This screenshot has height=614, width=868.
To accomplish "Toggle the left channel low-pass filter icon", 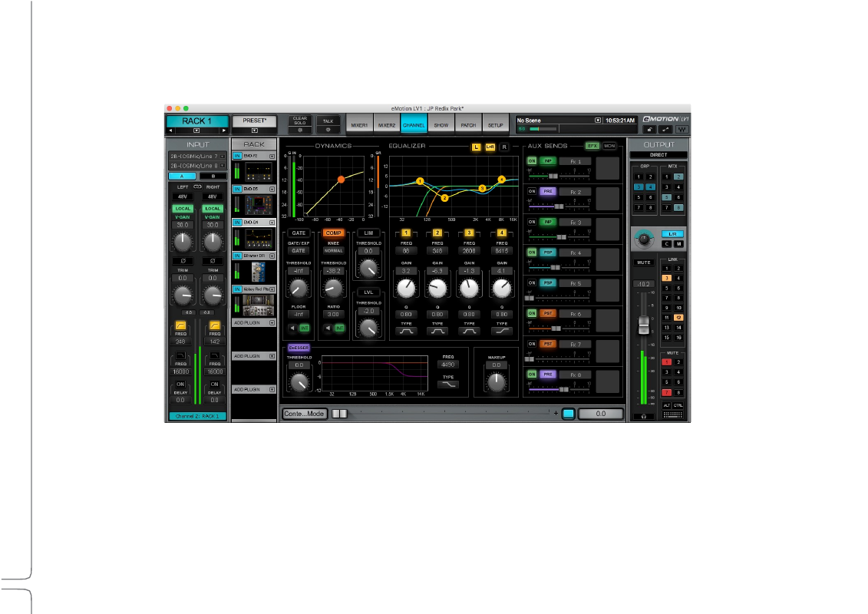I will pos(180,356).
